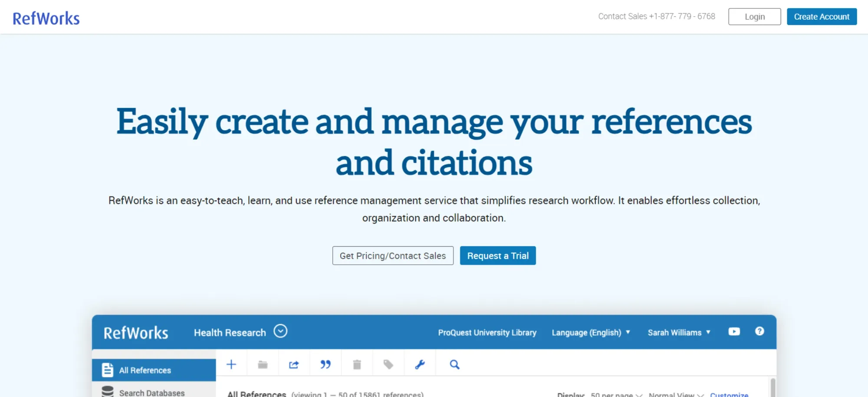Click the main headline text

434,142
